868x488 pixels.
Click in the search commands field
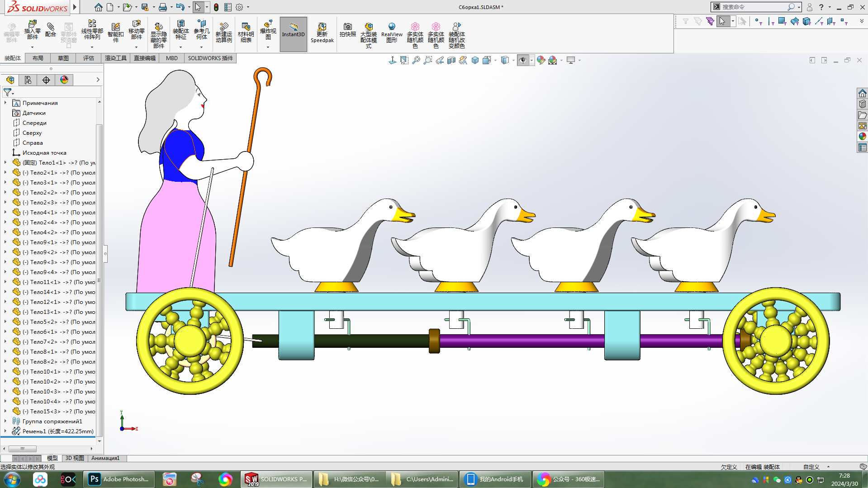(x=755, y=7)
